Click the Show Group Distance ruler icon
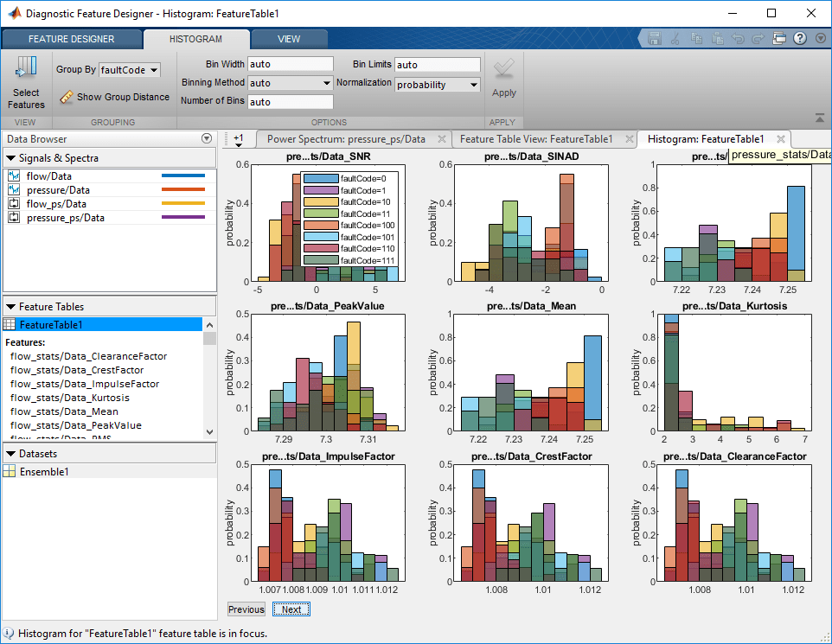 [67, 97]
